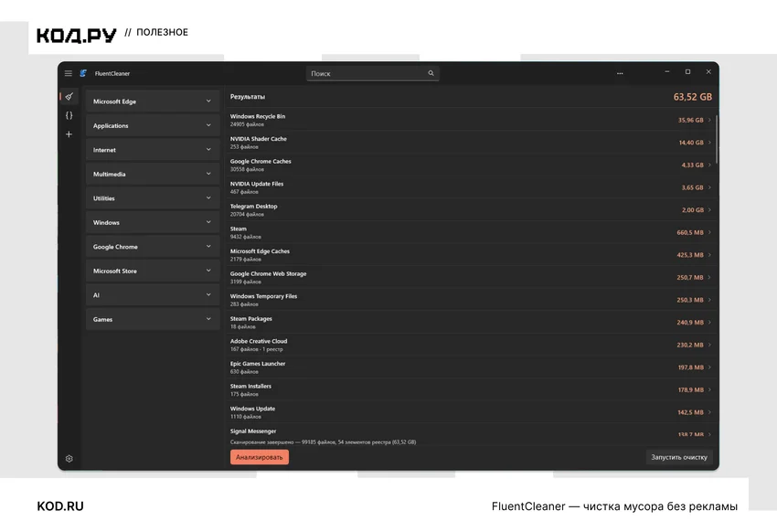
Task: Open details arrow for Epic Games Launcher
Action: [709, 367]
